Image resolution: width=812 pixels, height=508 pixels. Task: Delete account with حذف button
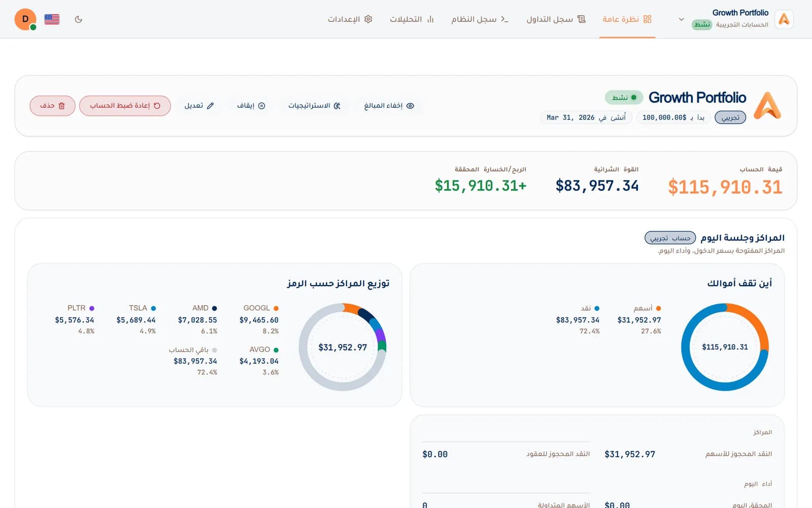pyautogui.click(x=52, y=106)
